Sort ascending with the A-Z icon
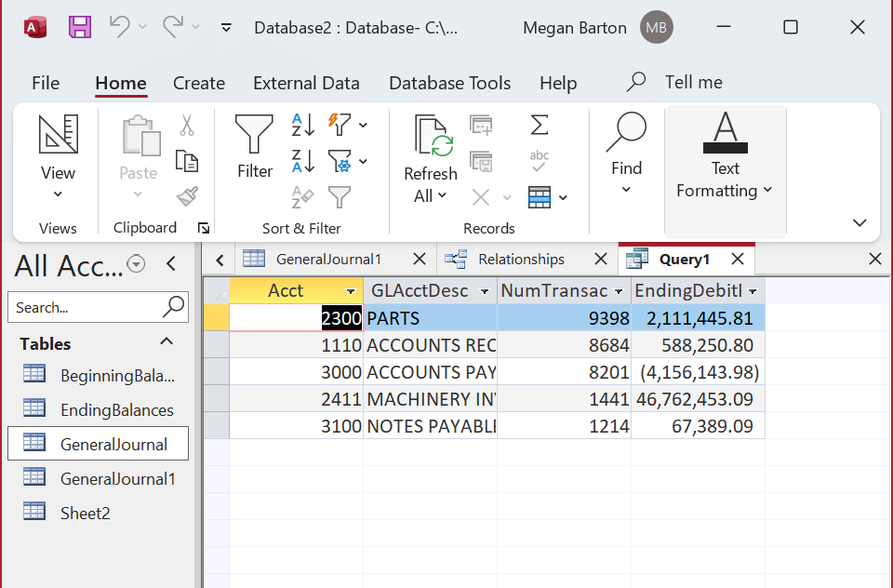 (x=303, y=125)
